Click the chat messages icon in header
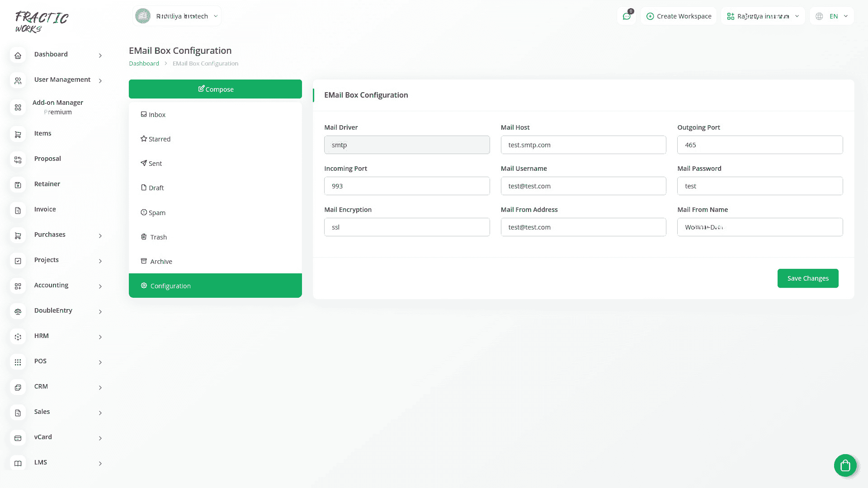The width and height of the screenshot is (868, 488). point(627,16)
